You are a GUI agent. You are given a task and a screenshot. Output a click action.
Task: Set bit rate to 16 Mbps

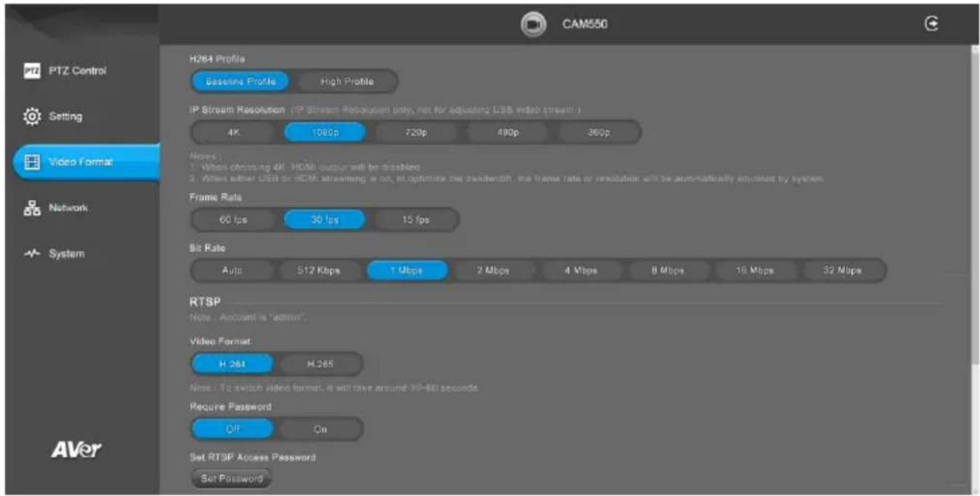point(755,271)
